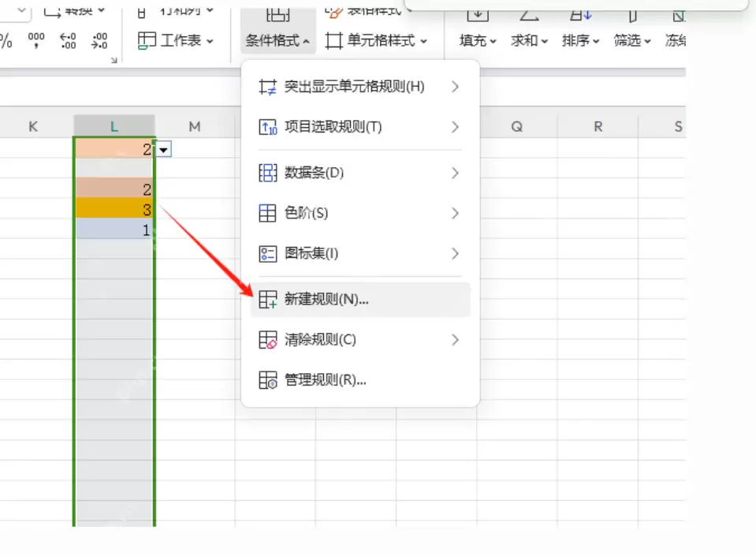
Task: Click the Highlight Cells Rules icon (突出显示单元格规则)
Action: [x=267, y=87]
